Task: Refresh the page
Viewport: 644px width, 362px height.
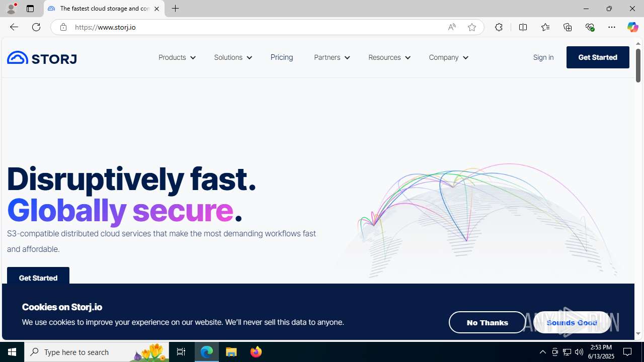Action: click(x=36, y=27)
